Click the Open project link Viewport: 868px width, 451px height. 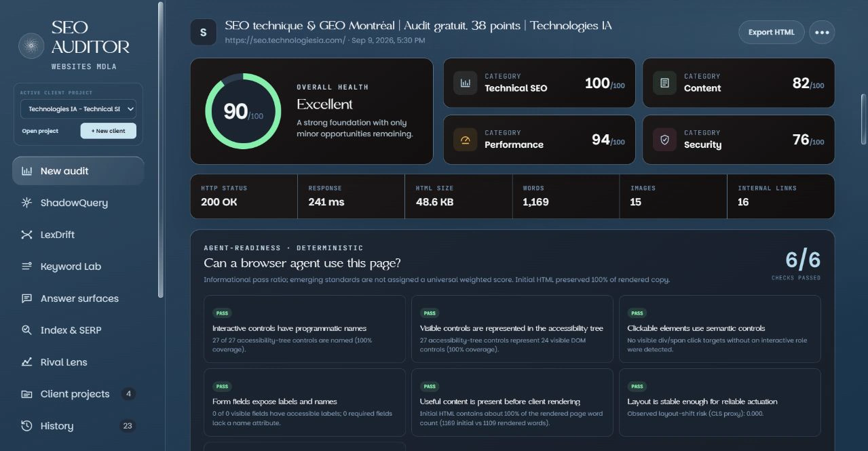pyautogui.click(x=40, y=131)
